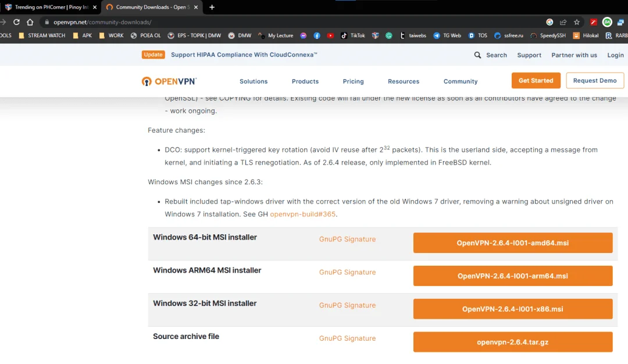The height and width of the screenshot is (364, 628).
Task: Open the STREAM WATCH bookmark folder
Action: click(x=42, y=35)
